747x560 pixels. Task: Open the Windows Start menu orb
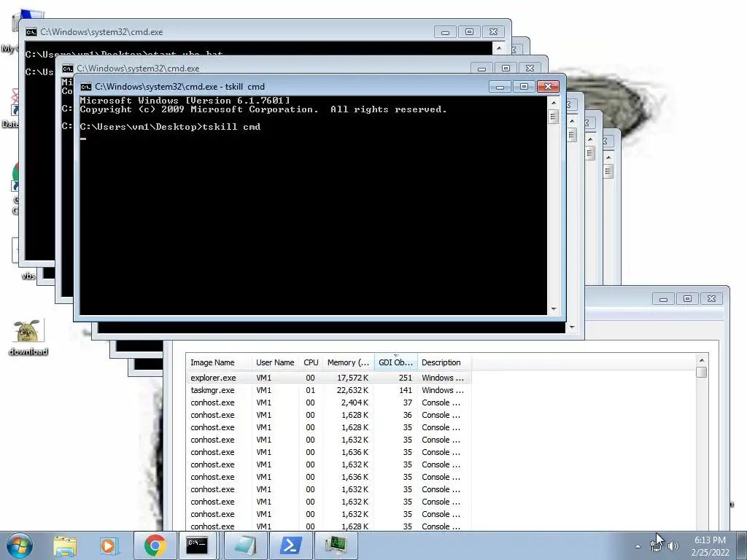[x=20, y=545]
